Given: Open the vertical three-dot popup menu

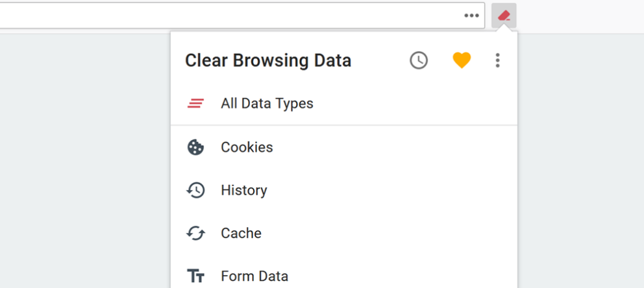Looking at the screenshot, I should (x=497, y=60).
